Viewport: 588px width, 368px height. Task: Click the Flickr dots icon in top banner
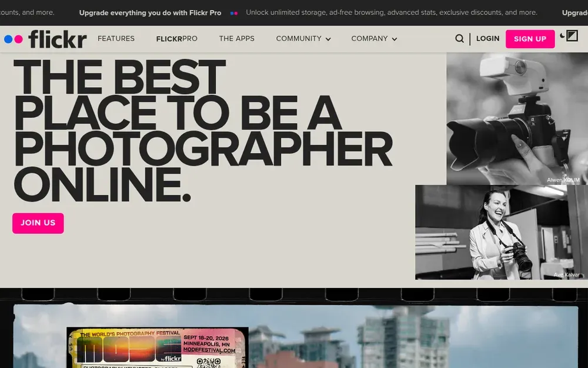point(233,13)
